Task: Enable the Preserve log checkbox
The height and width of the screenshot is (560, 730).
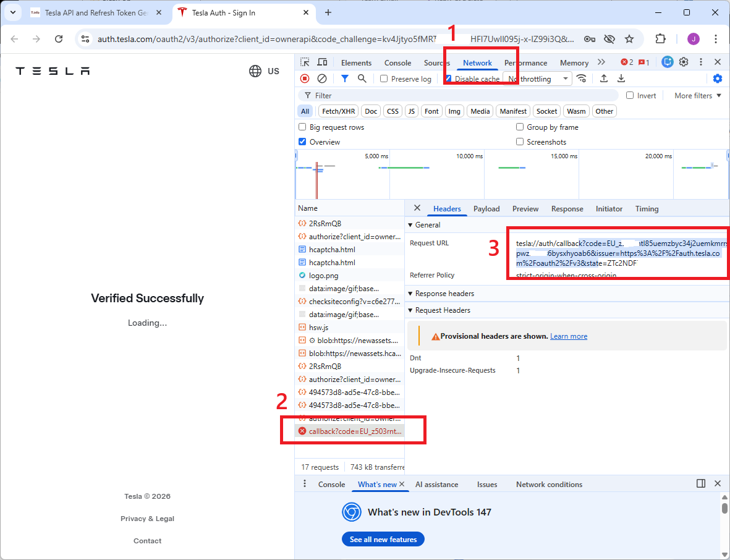Action: tap(384, 78)
